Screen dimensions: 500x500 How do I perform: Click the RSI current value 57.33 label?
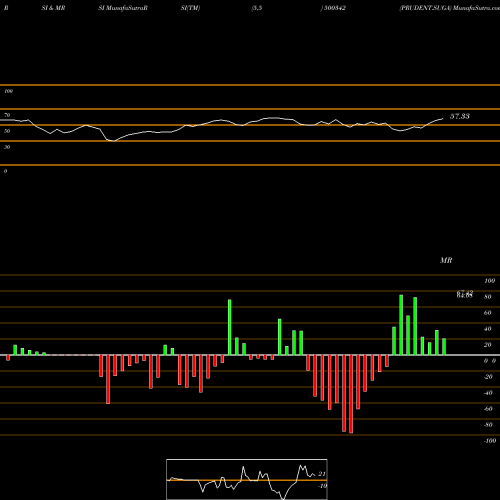(460, 116)
